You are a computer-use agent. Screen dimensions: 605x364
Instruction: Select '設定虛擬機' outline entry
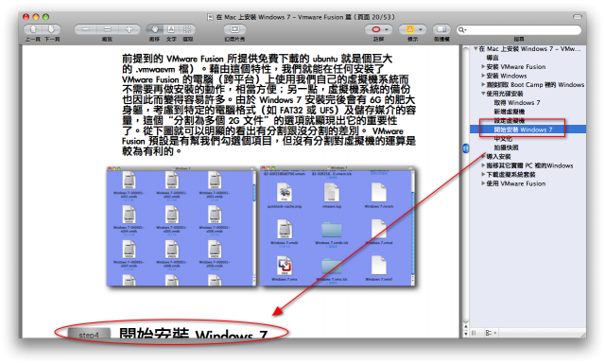510,120
